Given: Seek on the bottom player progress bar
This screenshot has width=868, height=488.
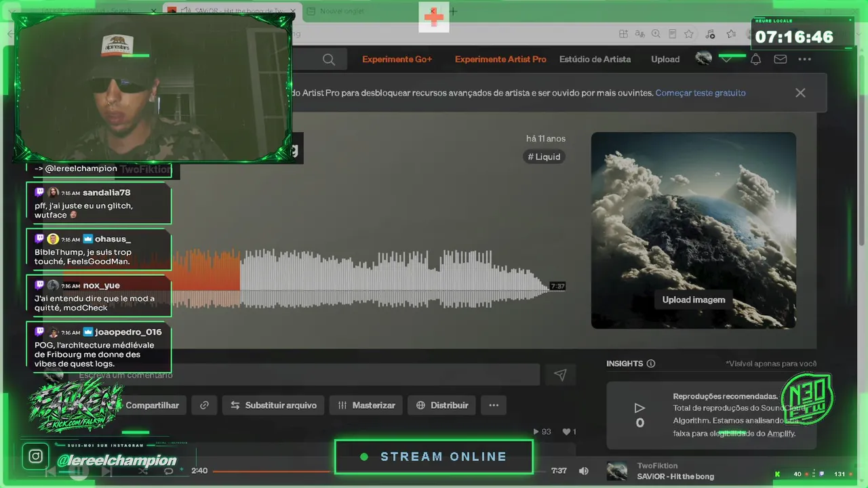Looking at the screenshot, I should pos(379,471).
